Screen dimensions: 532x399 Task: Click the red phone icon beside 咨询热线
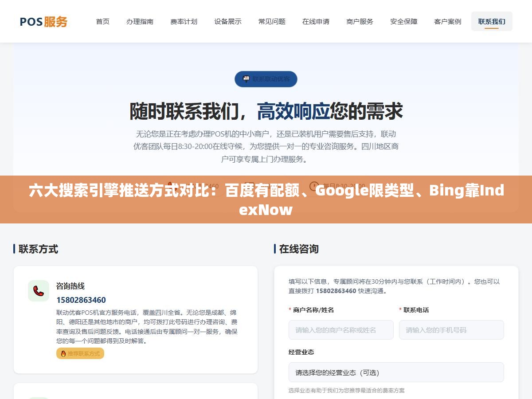(39, 291)
